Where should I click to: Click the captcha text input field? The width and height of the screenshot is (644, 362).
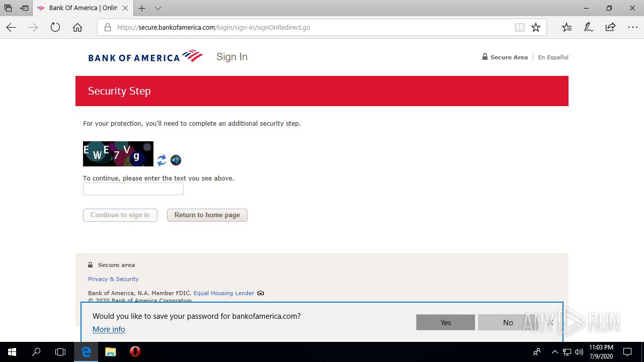click(133, 189)
